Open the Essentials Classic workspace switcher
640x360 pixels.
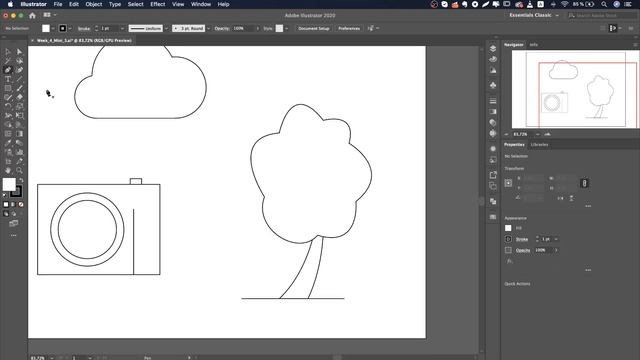534,15
